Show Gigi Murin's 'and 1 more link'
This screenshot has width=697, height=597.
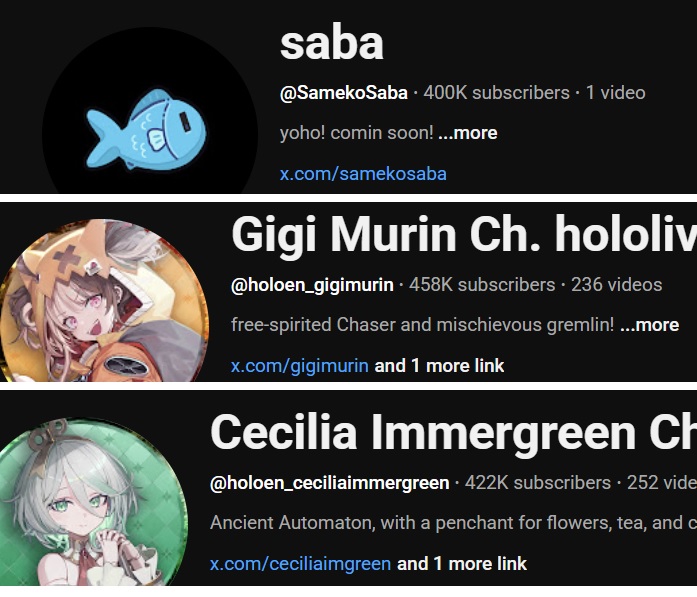coord(439,366)
